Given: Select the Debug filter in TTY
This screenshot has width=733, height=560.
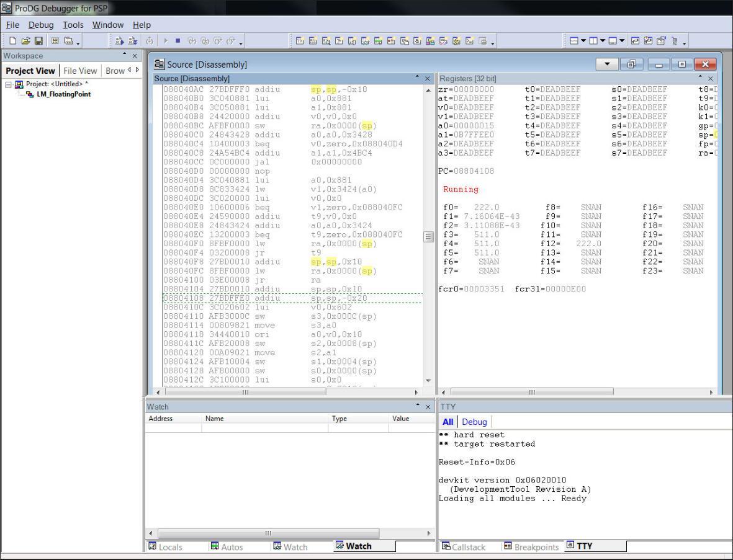Looking at the screenshot, I should [474, 422].
